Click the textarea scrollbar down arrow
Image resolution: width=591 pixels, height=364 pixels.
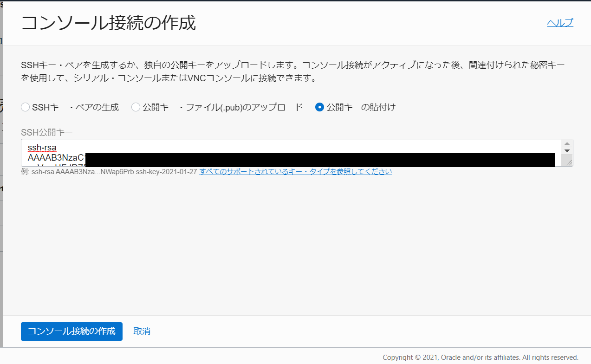coord(567,150)
